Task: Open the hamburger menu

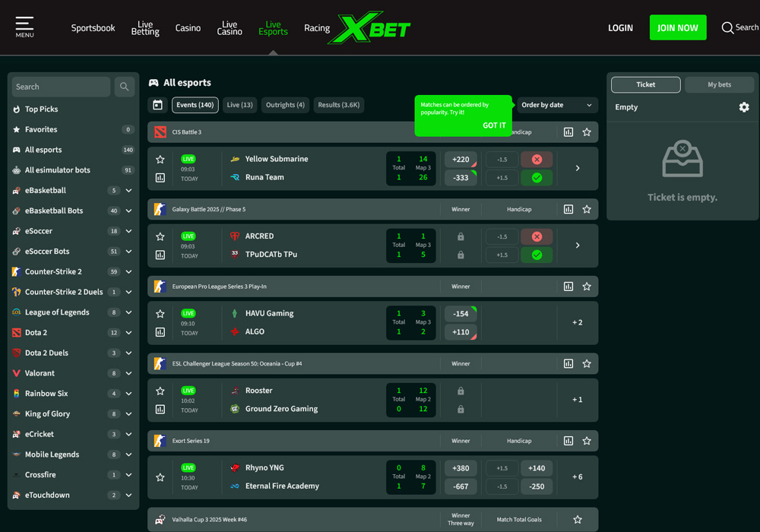Action: (24, 24)
